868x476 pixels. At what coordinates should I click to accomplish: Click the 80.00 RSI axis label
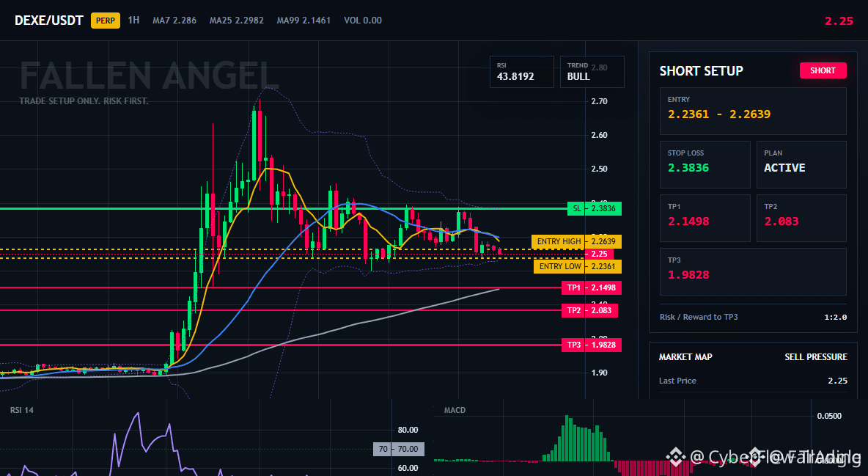point(408,430)
